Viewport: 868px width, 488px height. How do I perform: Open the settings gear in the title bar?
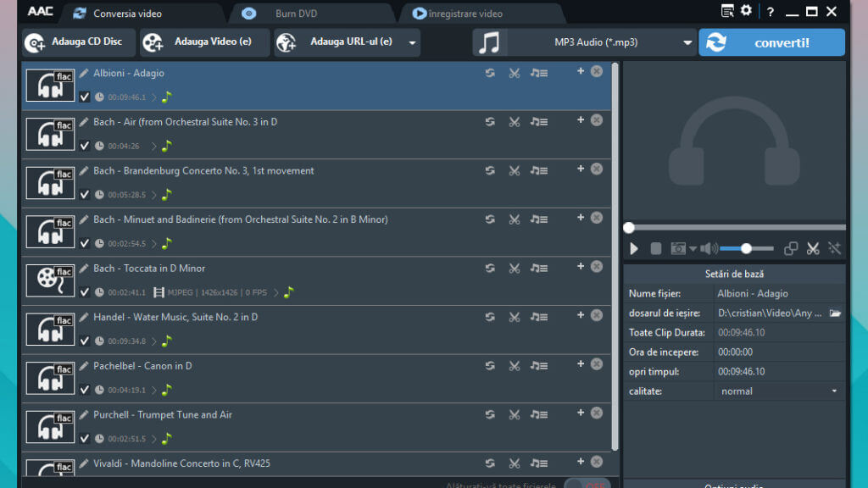pyautogui.click(x=746, y=11)
